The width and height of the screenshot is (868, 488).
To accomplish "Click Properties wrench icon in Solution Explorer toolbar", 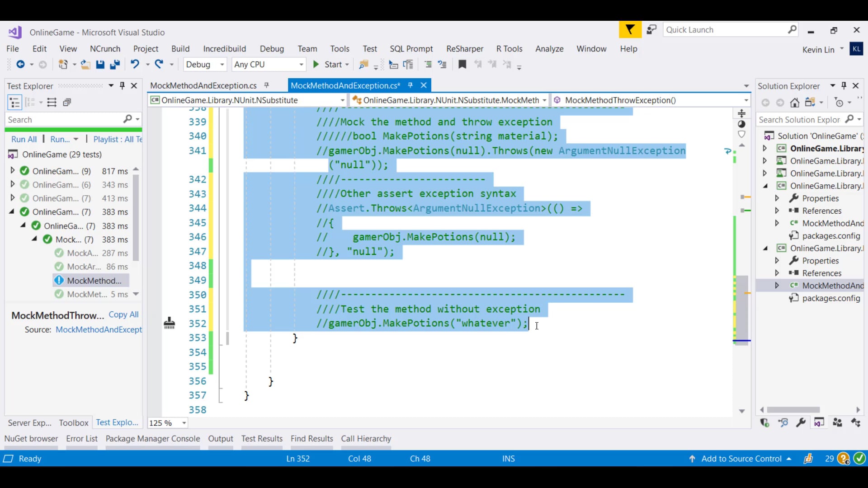I will [x=801, y=422].
